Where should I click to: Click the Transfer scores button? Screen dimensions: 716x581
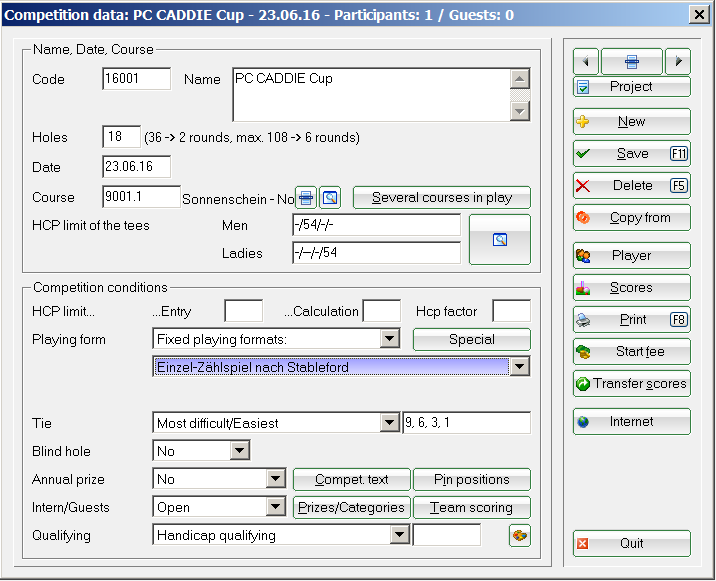pos(631,383)
